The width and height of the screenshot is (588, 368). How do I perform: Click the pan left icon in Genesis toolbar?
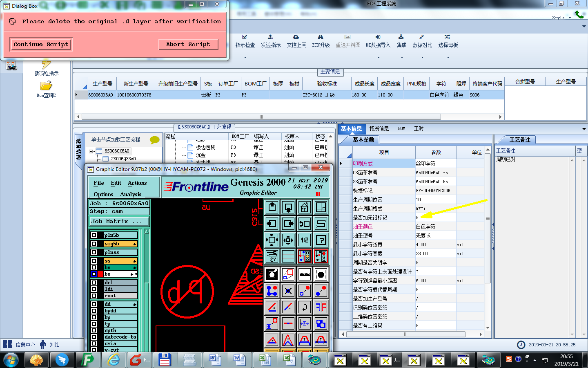point(272,224)
